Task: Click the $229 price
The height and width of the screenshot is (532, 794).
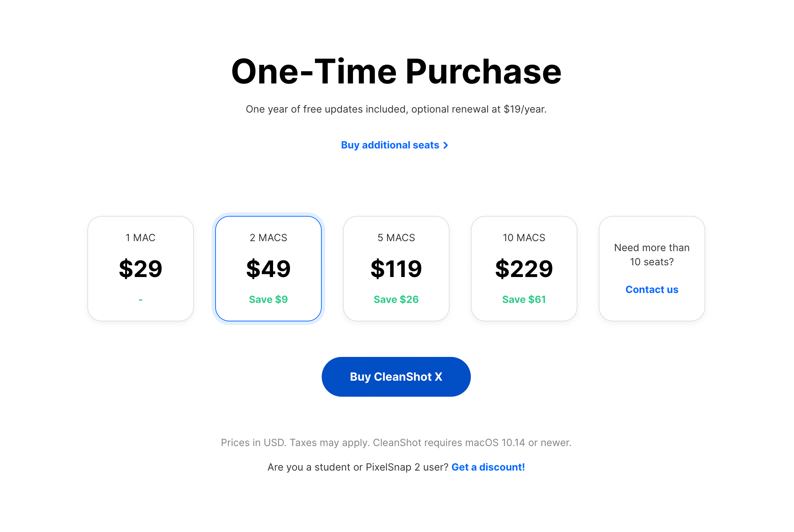Action: pyautogui.click(x=524, y=268)
